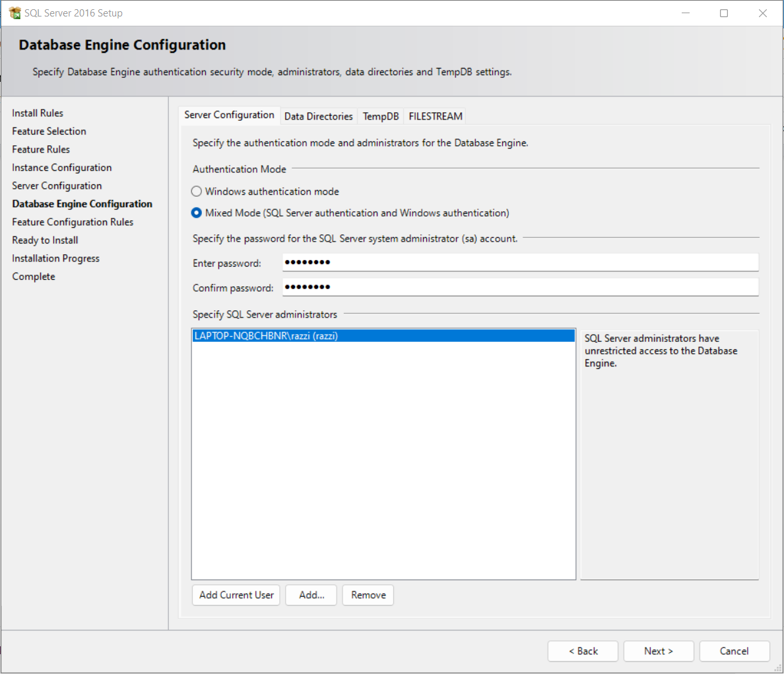Click Database Engine Configuration step in sidebar
Viewport: 784px width, 674px height.
pyautogui.click(x=82, y=204)
